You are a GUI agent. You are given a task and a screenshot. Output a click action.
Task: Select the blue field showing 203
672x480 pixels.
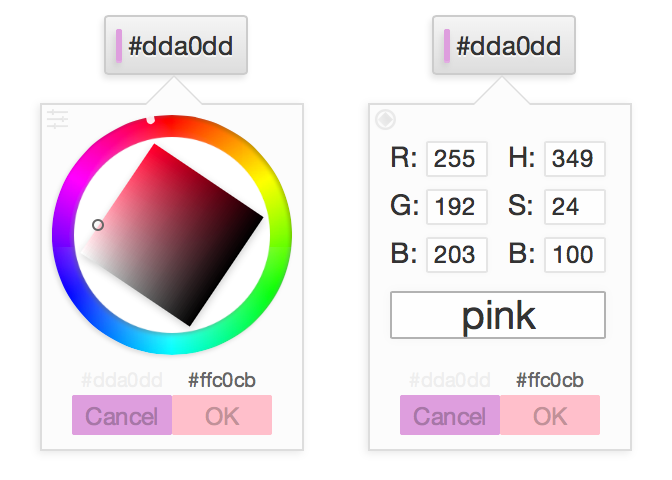(457, 255)
